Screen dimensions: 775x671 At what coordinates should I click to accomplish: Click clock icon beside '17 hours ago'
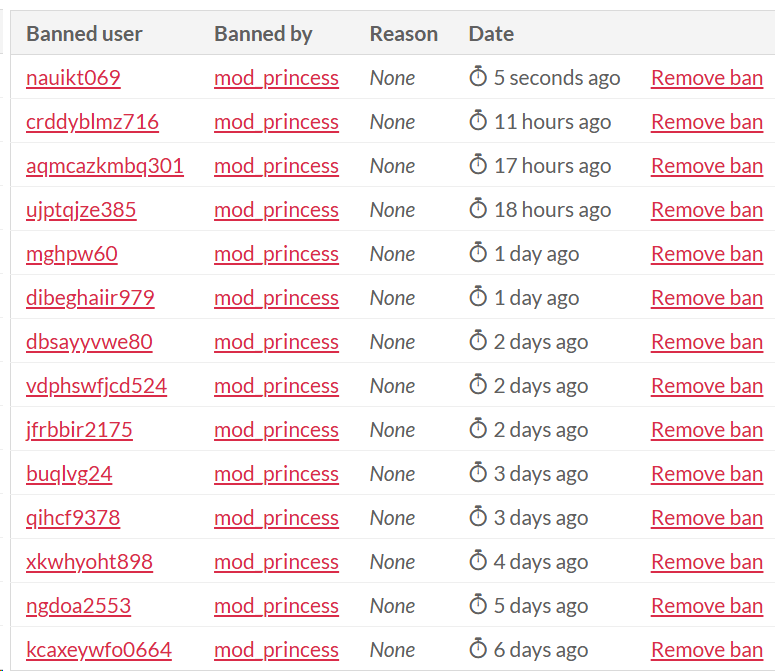pyautogui.click(x=478, y=165)
